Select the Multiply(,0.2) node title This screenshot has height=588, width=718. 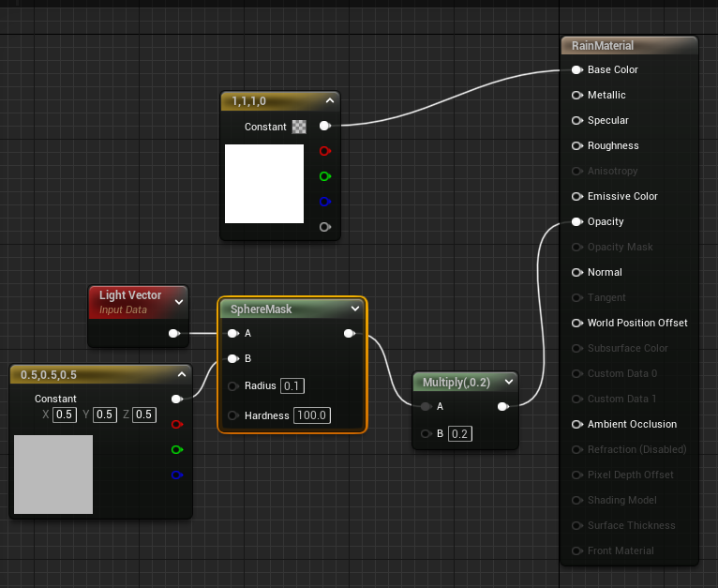[x=456, y=383]
